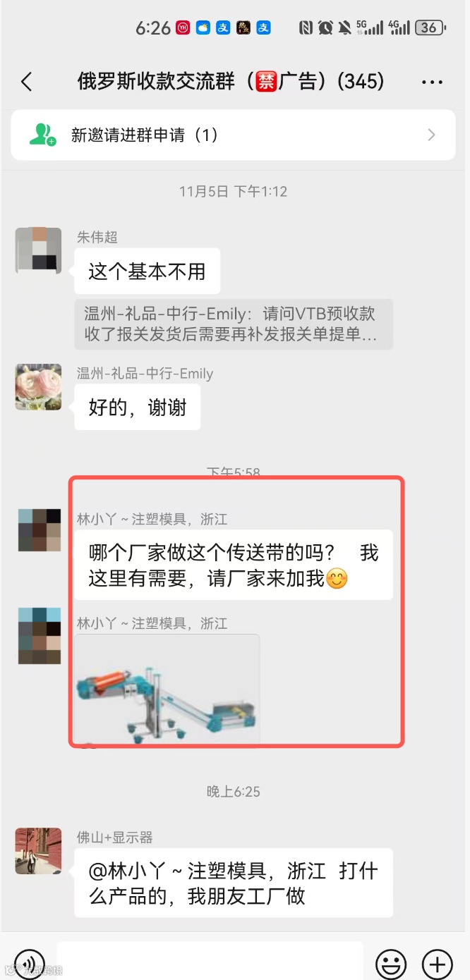The image size is (470, 980).
Task: Open first 林小丫 pixelated avatar
Action: [x=40, y=529]
